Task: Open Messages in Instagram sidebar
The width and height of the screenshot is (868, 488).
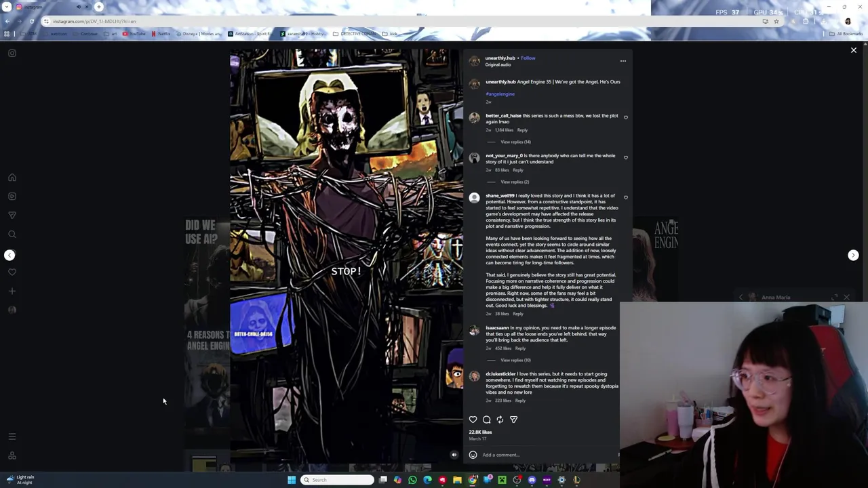Action: click(x=12, y=216)
